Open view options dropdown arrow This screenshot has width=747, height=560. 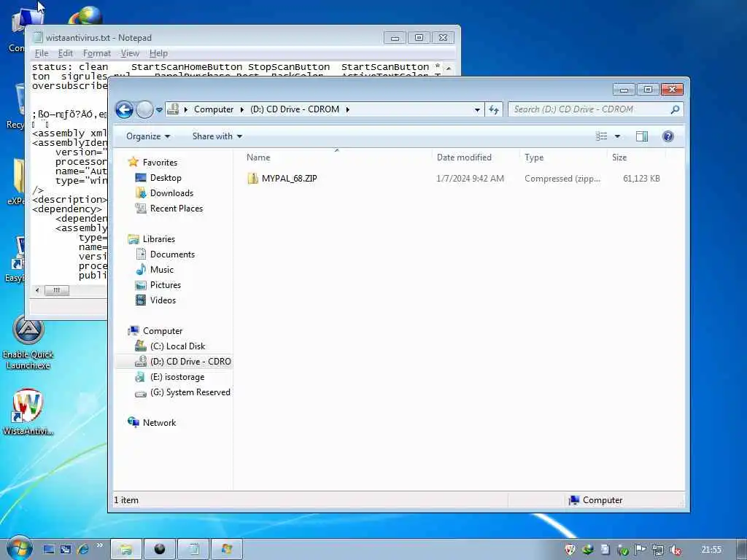click(x=617, y=136)
